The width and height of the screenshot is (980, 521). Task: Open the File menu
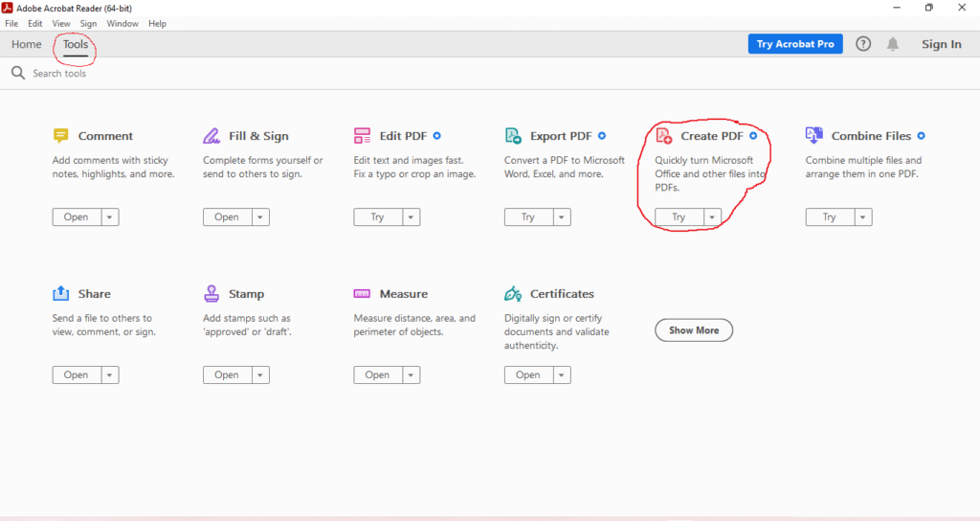(x=11, y=24)
